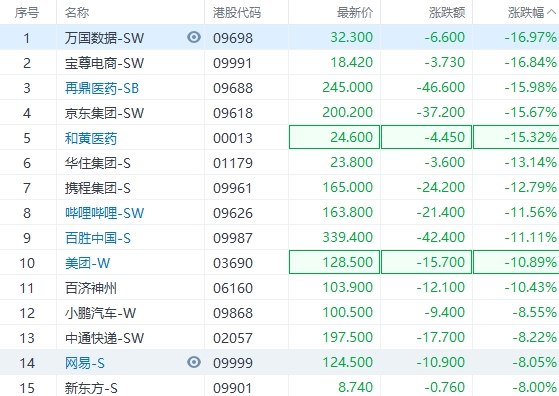559x396 pixels.
Task: Click stock code 09868
Action: click(x=233, y=313)
